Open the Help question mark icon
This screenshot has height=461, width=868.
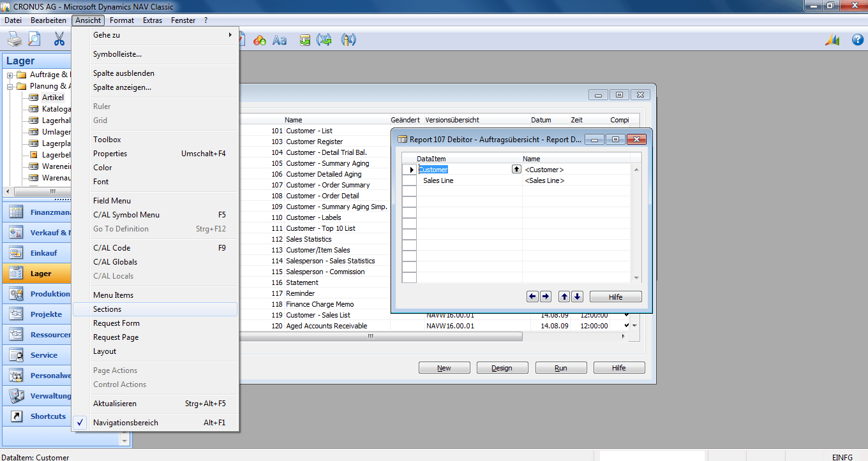pyautogui.click(x=858, y=40)
